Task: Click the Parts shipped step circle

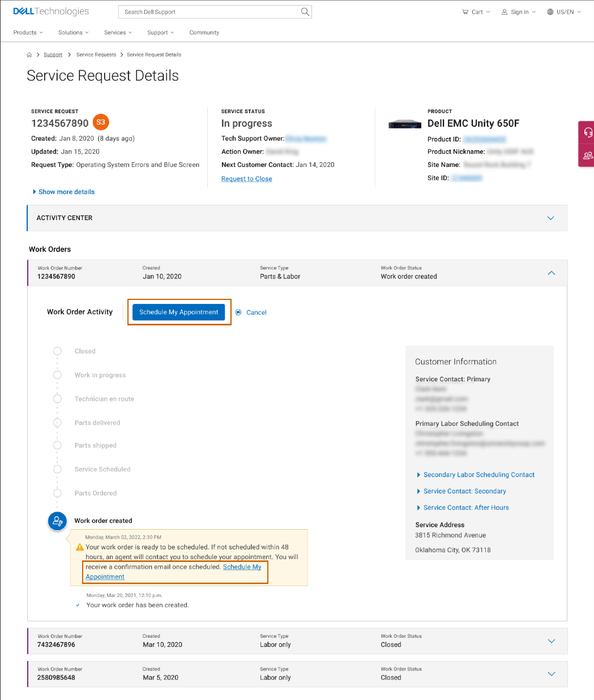Action: (57, 445)
